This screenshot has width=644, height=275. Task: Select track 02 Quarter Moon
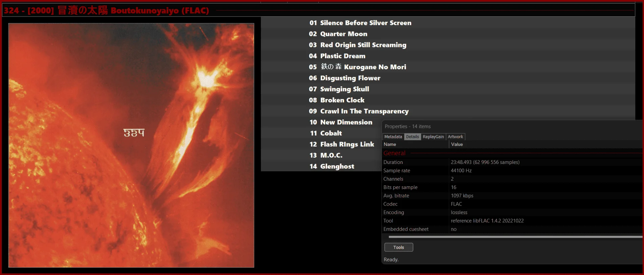pyautogui.click(x=448, y=34)
